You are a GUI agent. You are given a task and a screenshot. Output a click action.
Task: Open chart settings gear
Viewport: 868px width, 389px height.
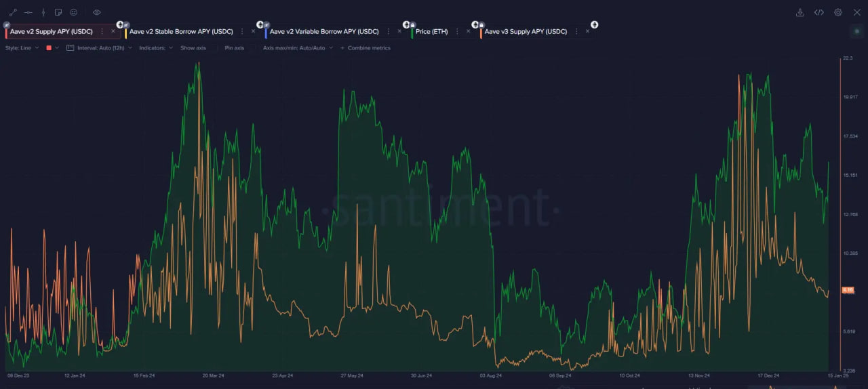838,12
